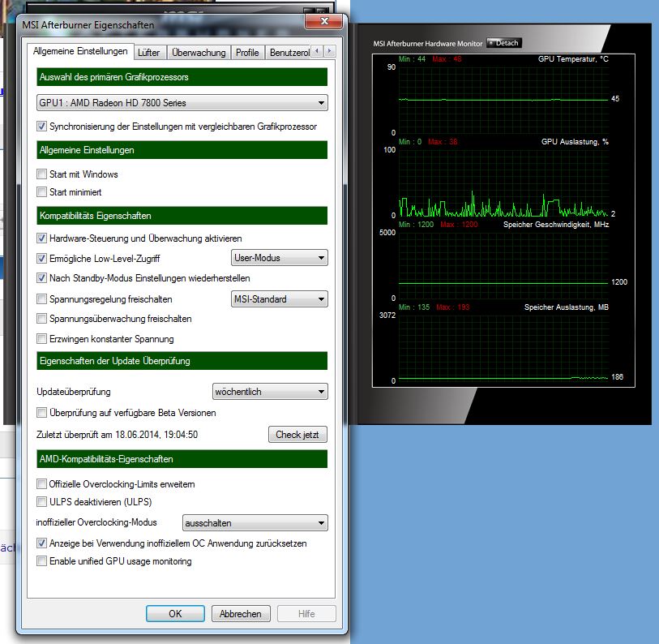Click 'Auswahl des primären Grafikprozessors' header

tap(182, 77)
